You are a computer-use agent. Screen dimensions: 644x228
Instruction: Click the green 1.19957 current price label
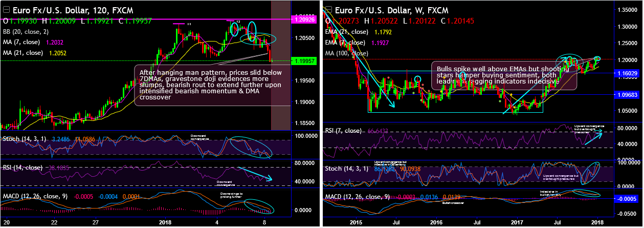point(305,60)
